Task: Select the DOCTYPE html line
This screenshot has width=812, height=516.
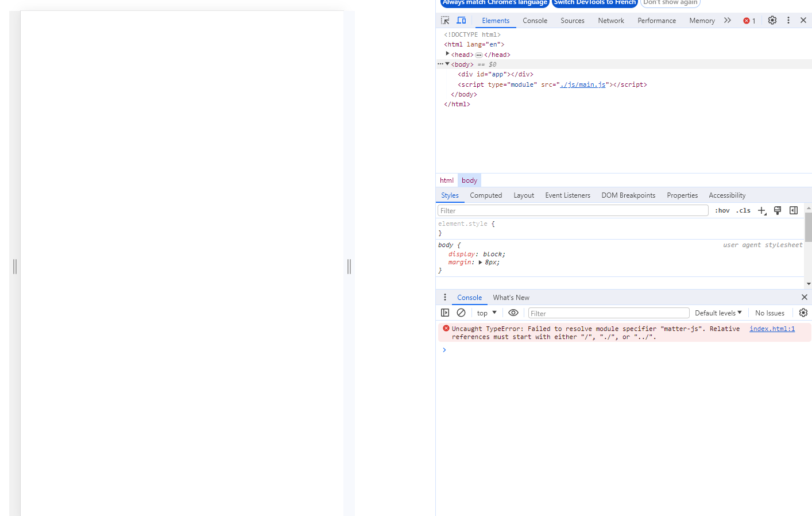Action: 472,34
